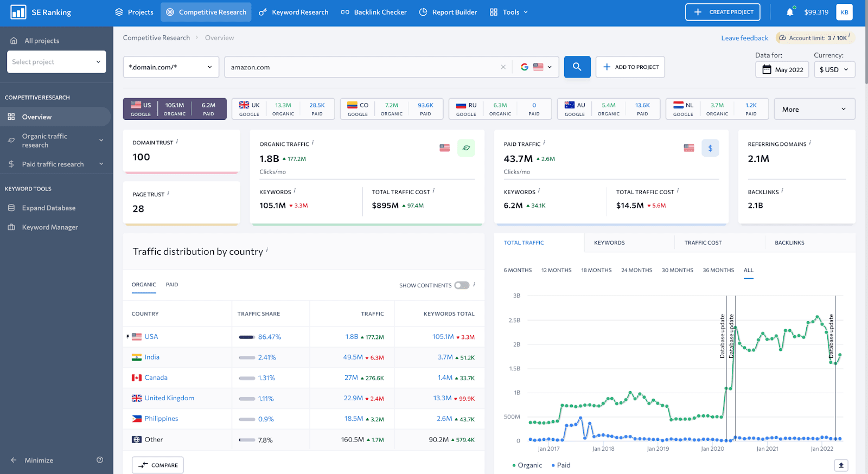The height and width of the screenshot is (474, 868).
Task: Select the 12 Months chart range
Action: pyautogui.click(x=556, y=270)
